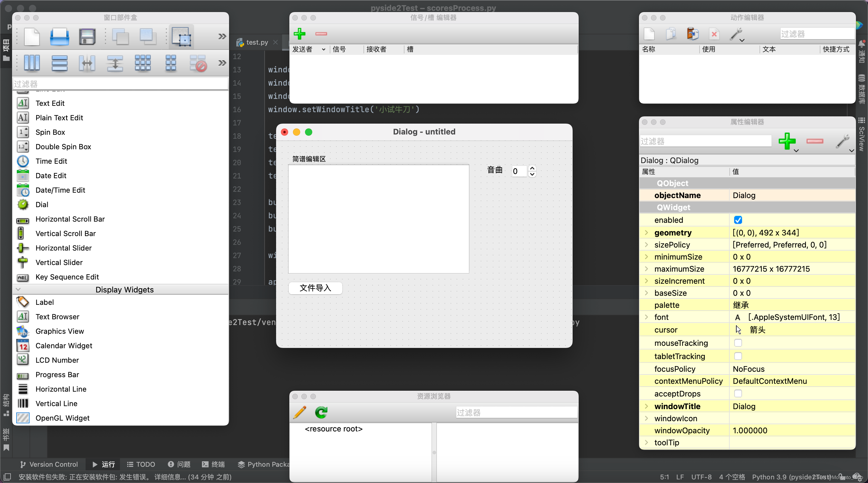This screenshot has width=868, height=483.
Task: Open the property editor wrench settings
Action: pyautogui.click(x=843, y=142)
